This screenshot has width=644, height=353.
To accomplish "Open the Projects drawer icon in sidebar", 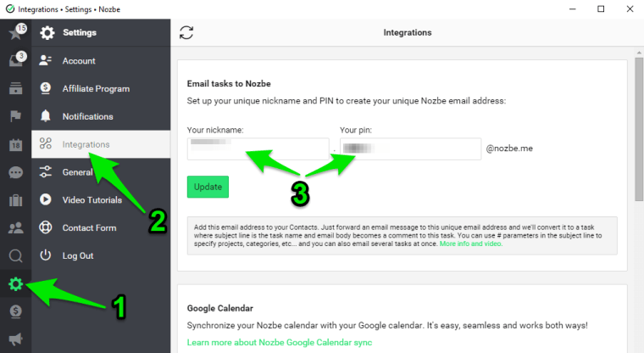I will coord(15,88).
